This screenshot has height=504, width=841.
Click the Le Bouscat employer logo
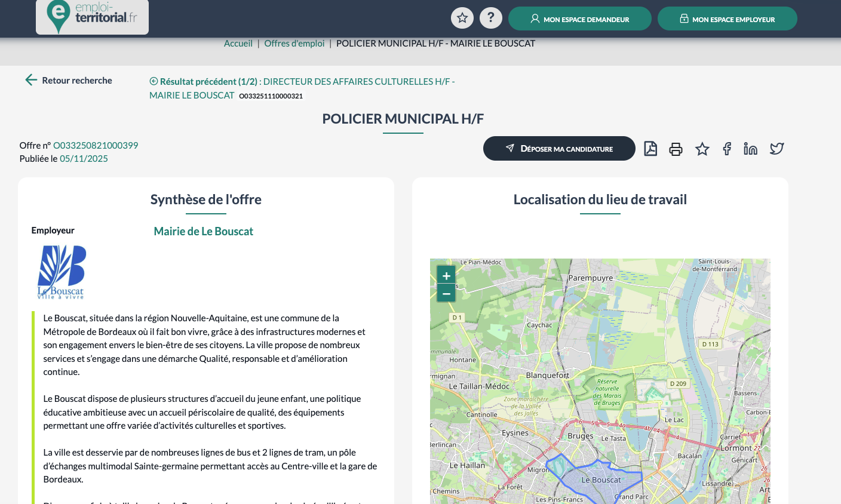click(62, 272)
